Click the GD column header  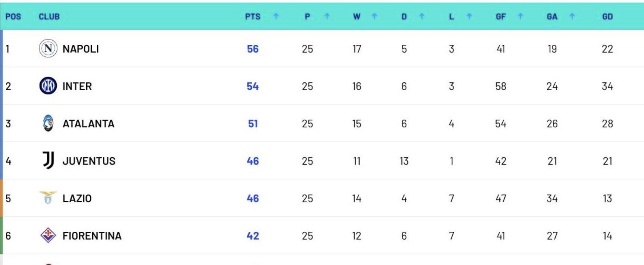point(607,17)
